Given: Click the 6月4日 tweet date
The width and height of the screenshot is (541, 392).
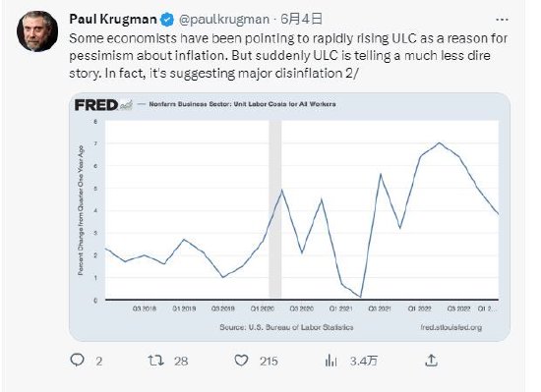Looking at the screenshot, I should (x=301, y=19).
